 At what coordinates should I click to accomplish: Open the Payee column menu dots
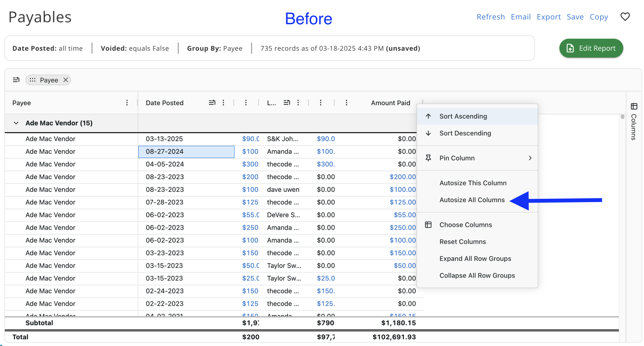[x=127, y=103]
